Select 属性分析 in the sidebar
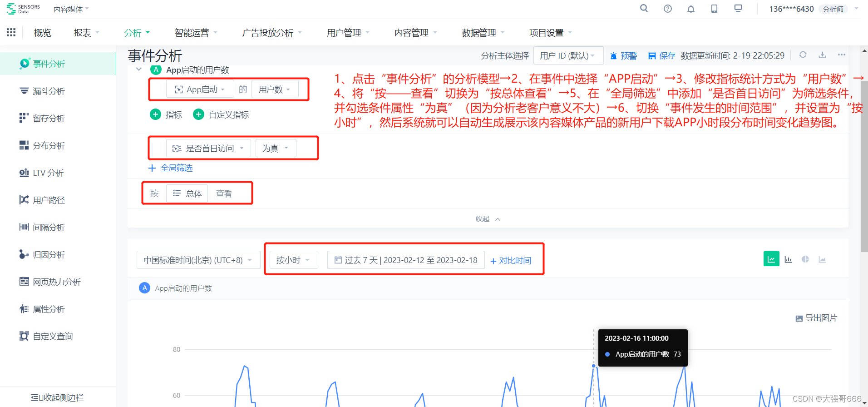 tap(58, 309)
